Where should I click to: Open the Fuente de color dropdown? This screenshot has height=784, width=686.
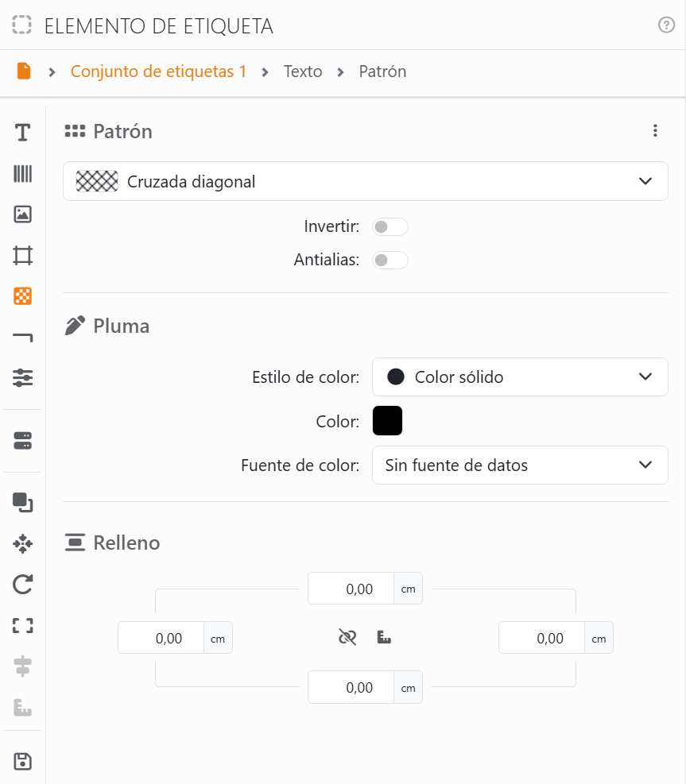click(520, 465)
